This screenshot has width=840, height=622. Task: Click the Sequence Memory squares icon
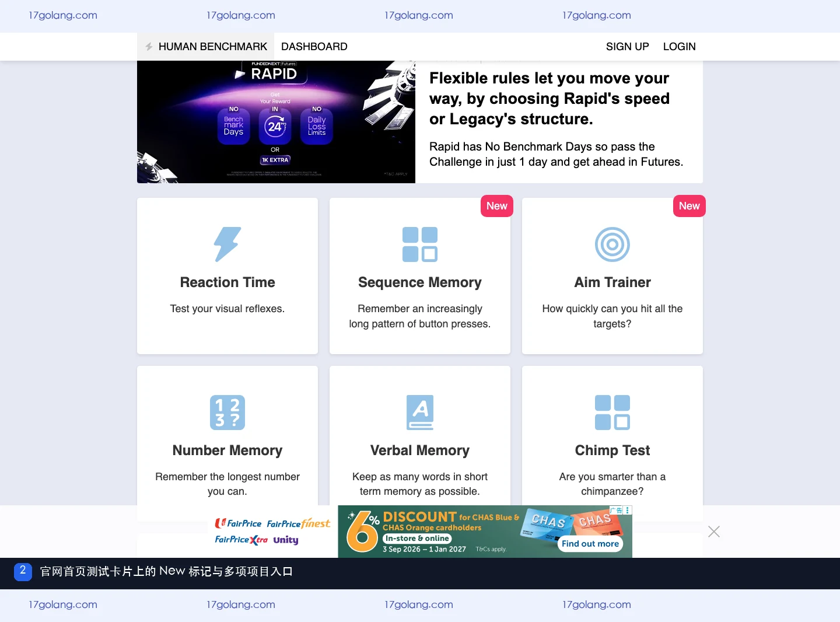pos(420,244)
